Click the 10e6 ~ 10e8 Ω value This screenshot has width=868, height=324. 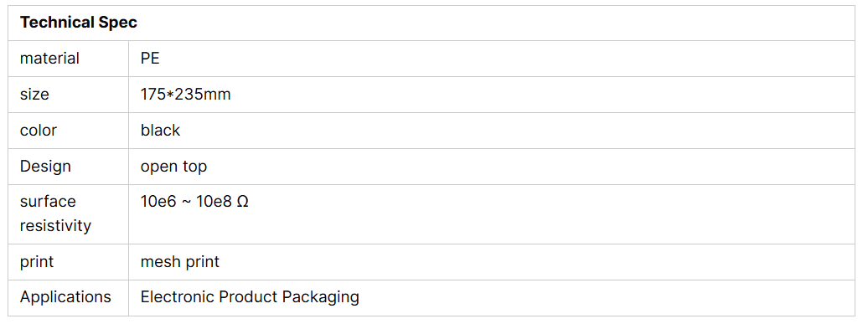click(194, 202)
